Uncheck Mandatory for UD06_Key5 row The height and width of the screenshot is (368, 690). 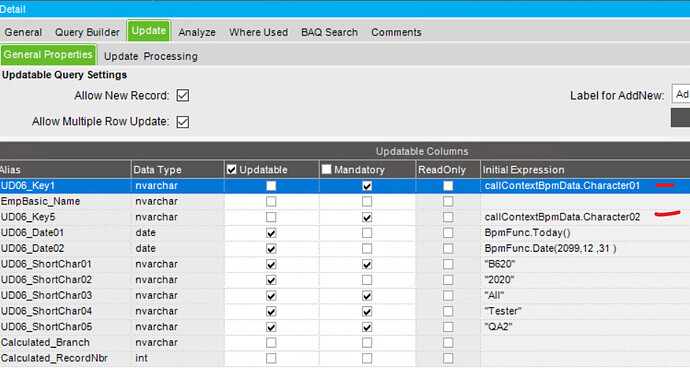(x=367, y=217)
